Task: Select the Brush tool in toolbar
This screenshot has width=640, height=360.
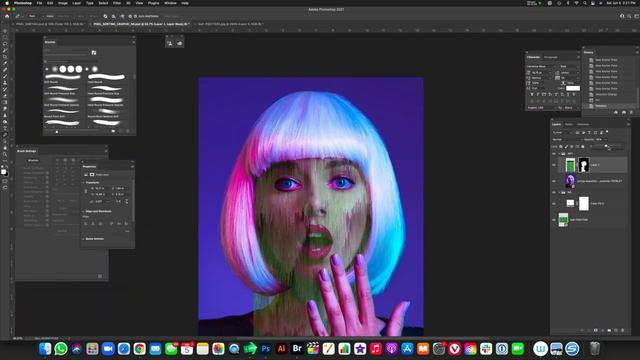Action: pos(5,76)
